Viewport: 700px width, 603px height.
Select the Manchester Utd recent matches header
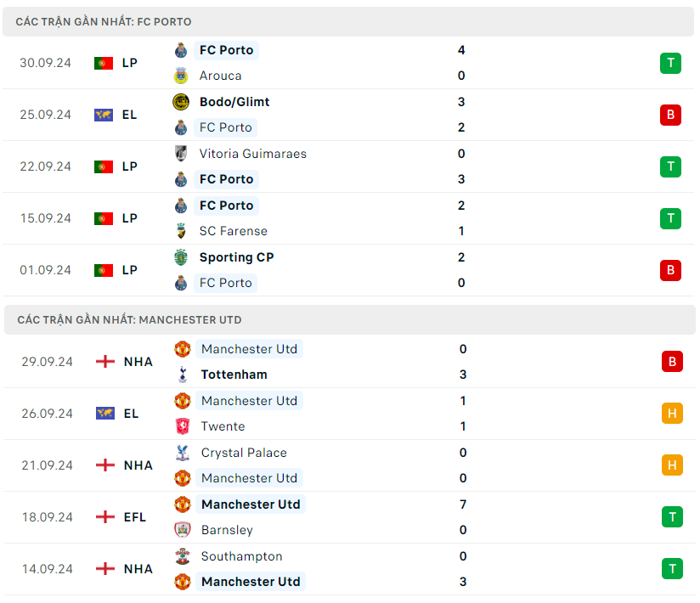coord(129,320)
